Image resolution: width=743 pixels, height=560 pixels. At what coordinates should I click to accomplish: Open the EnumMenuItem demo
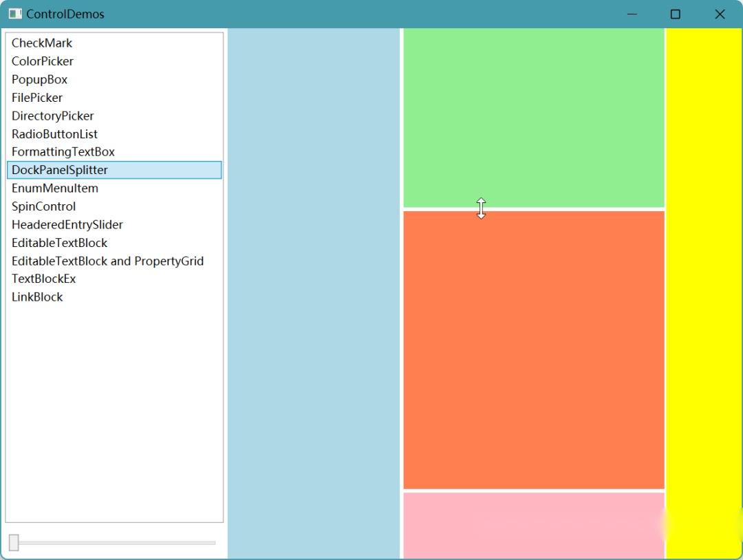pyautogui.click(x=55, y=188)
